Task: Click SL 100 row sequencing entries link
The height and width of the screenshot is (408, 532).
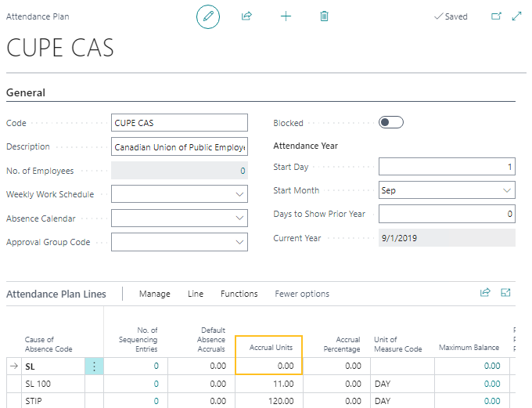Action: [156, 384]
